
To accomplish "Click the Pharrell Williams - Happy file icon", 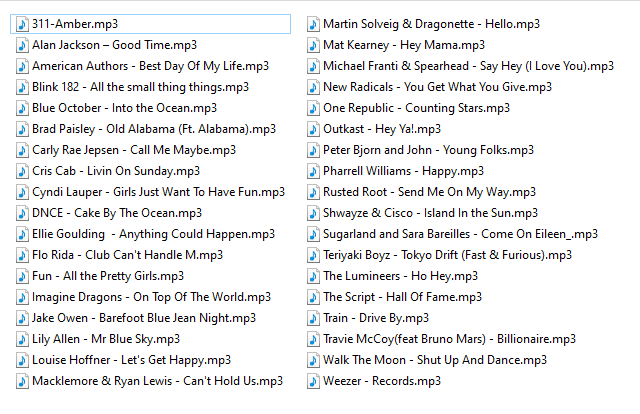I will coord(313,171).
